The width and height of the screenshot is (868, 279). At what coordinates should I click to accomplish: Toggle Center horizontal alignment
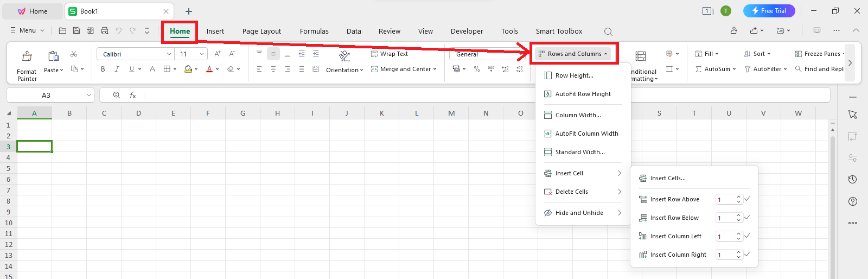(x=273, y=69)
